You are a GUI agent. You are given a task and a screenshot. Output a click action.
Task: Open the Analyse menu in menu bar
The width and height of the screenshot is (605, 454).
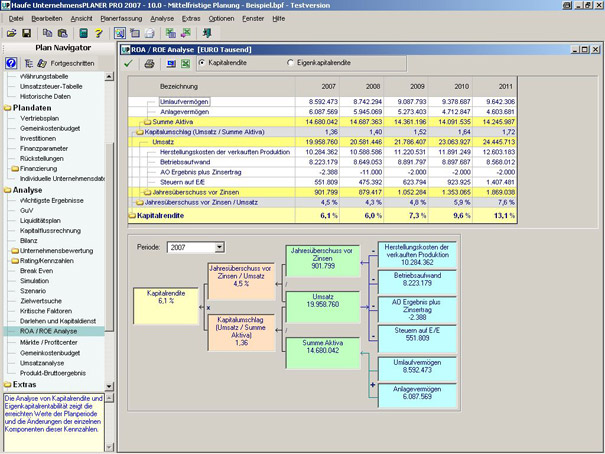tap(162, 19)
